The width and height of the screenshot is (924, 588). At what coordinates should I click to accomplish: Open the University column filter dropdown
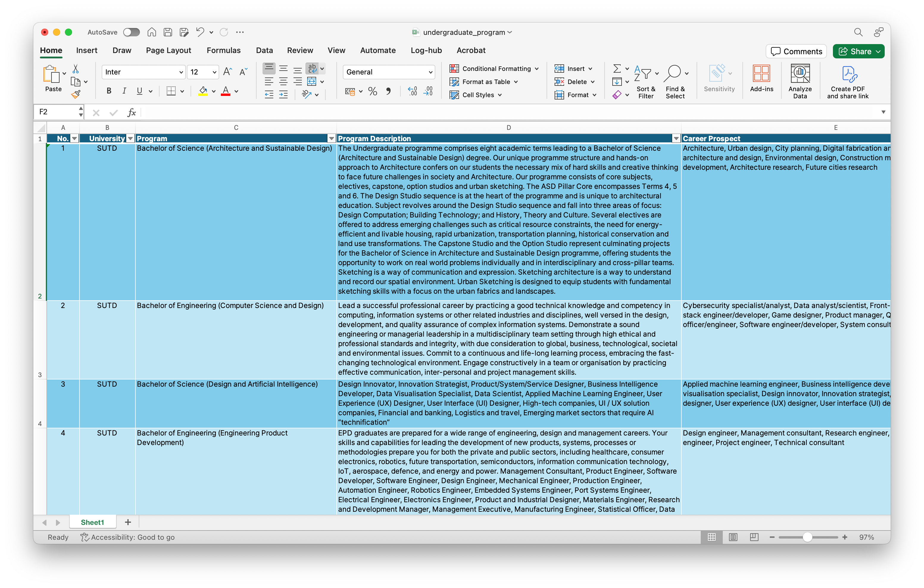pos(130,139)
